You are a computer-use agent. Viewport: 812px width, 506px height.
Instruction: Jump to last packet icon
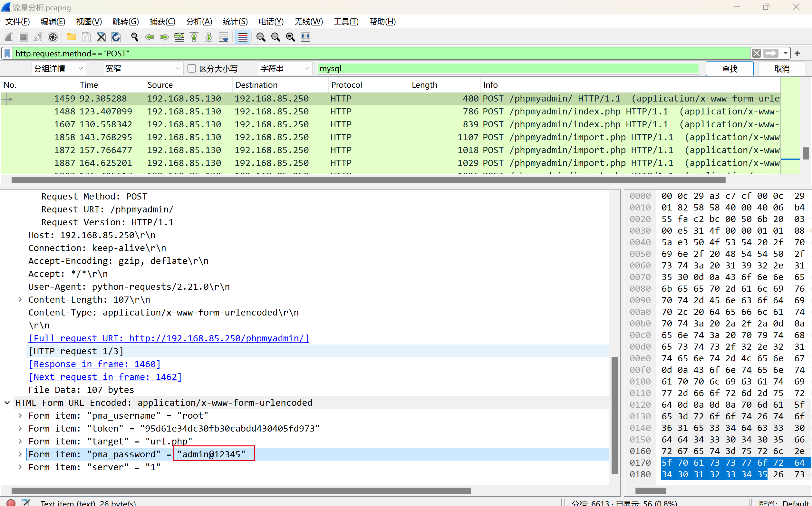tap(209, 37)
